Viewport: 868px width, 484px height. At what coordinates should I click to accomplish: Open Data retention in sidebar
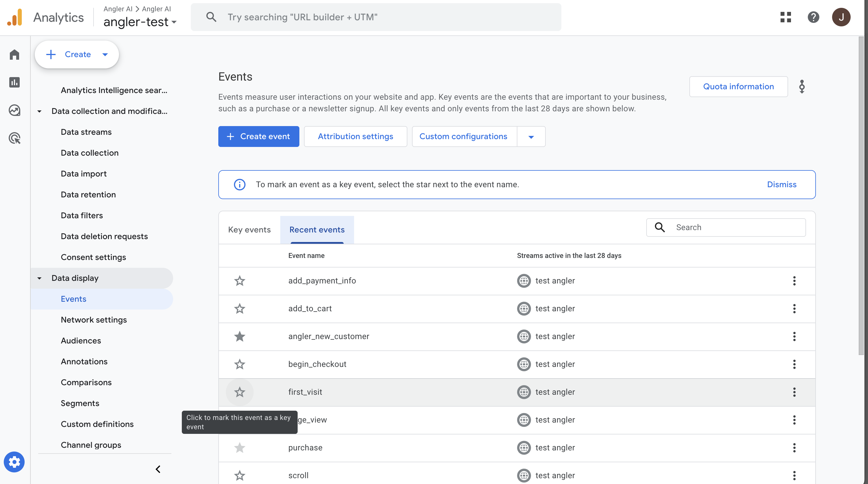[88, 194]
